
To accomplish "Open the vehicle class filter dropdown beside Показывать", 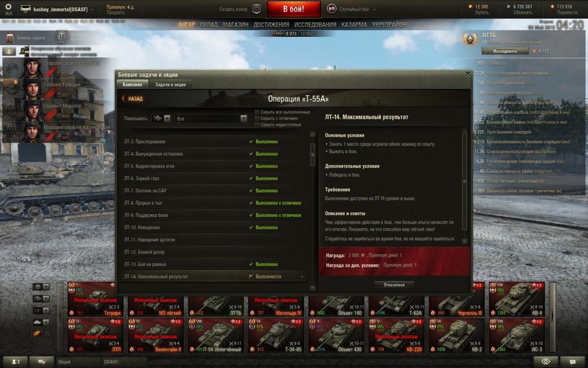I will (161, 119).
